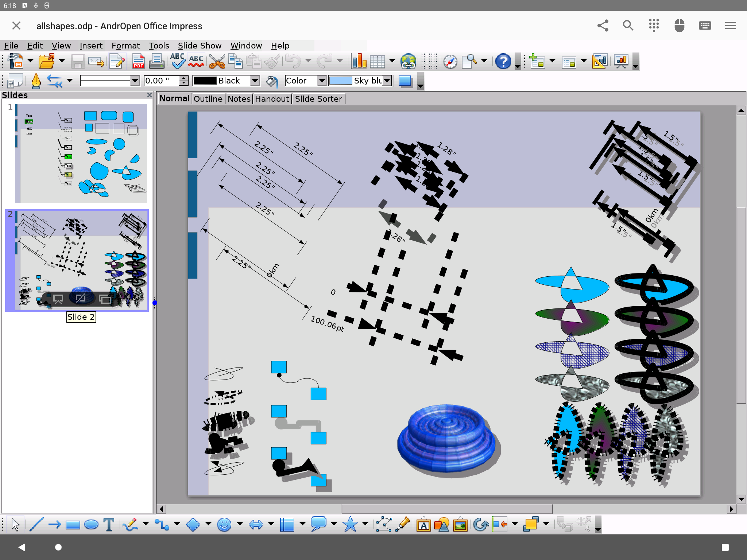Click the Hyperlink globe icon
This screenshot has width=747, height=560.
(x=408, y=61)
